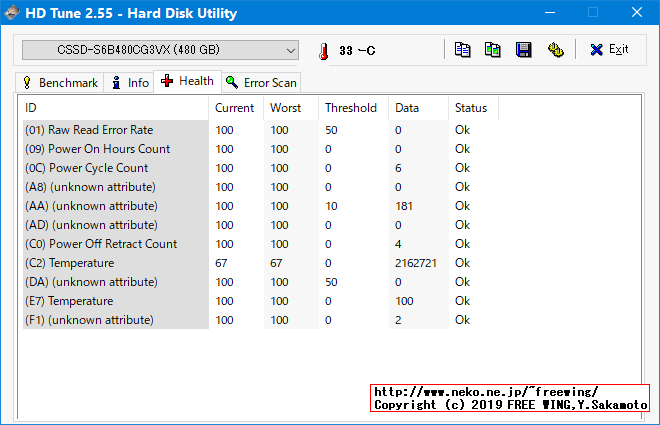Click the magnifier icon on Error Scan tab
The height and width of the screenshot is (425, 660).
tap(232, 83)
